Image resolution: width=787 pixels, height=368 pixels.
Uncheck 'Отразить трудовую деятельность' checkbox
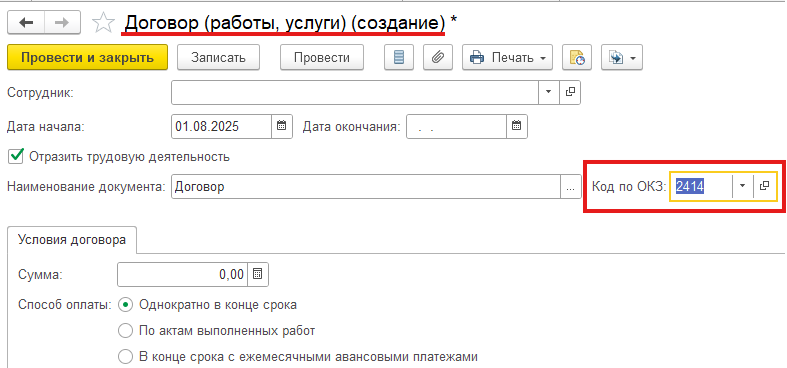16,156
